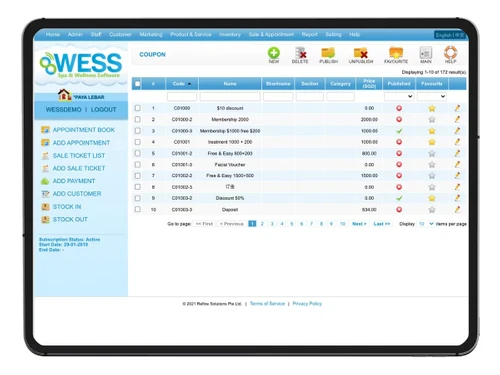Click the Unpublish toolbar icon
The image size is (500, 375).
[x=361, y=53]
